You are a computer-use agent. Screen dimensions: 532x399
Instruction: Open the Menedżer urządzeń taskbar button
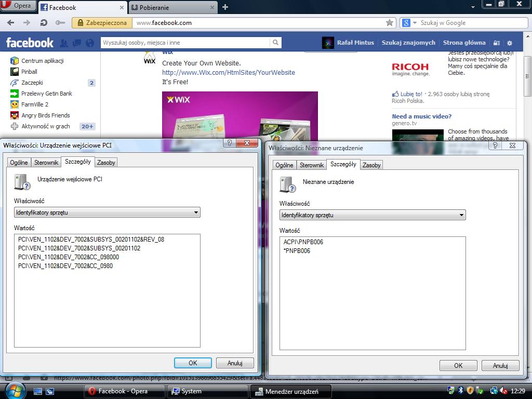pyautogui.click(x=290, y=391)
